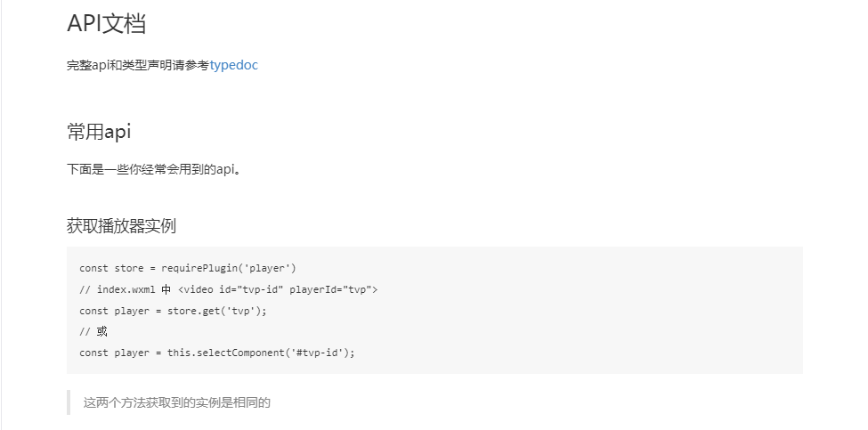Viewport: 868px width, 430px height.
Task: Click the gray bar beside the blockquote
Action: click(69, 402)
